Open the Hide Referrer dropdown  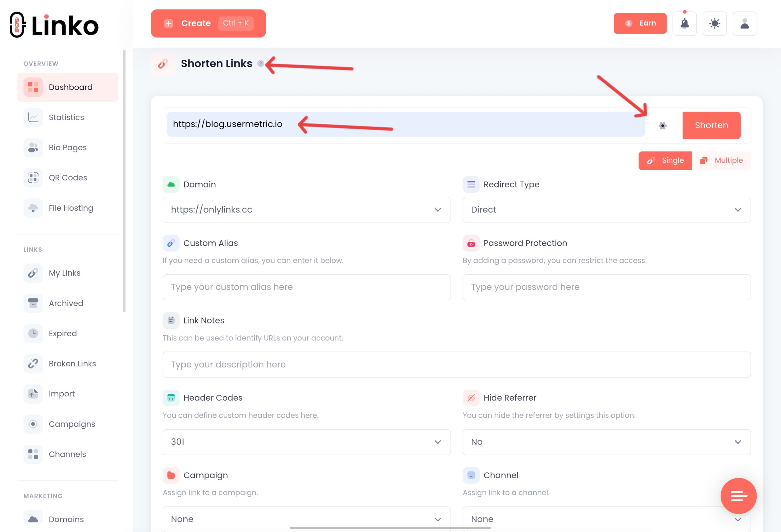click(606, 442)
